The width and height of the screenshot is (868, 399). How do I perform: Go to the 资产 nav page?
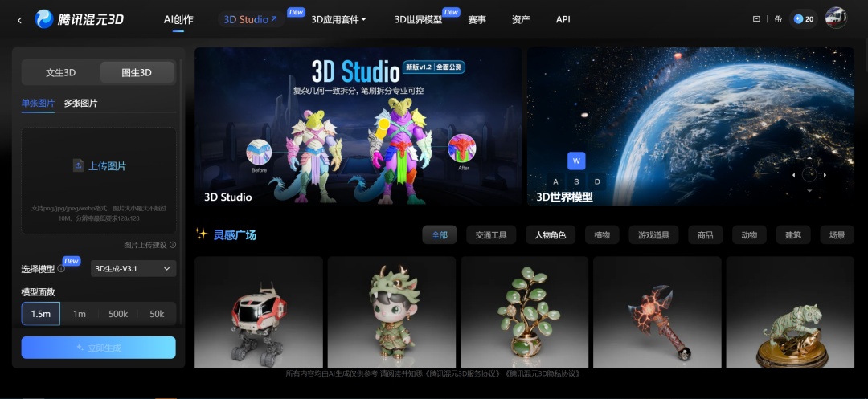point(521,19)
